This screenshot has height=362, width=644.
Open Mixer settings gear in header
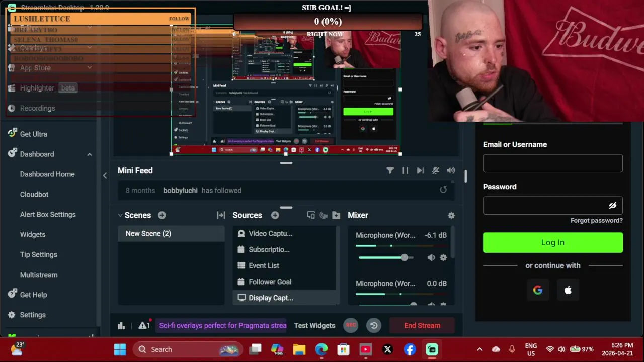(x=451, y=215)
